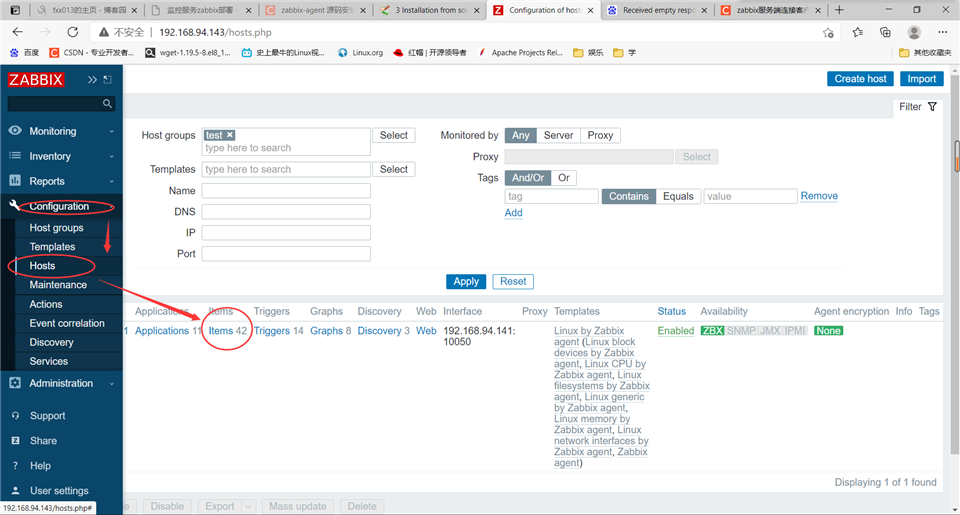Click the Zabbix logo

tap(36, 80)
